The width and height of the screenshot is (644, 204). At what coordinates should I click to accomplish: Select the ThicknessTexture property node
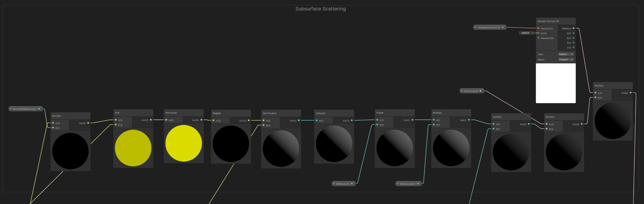(x=488, y=28)
